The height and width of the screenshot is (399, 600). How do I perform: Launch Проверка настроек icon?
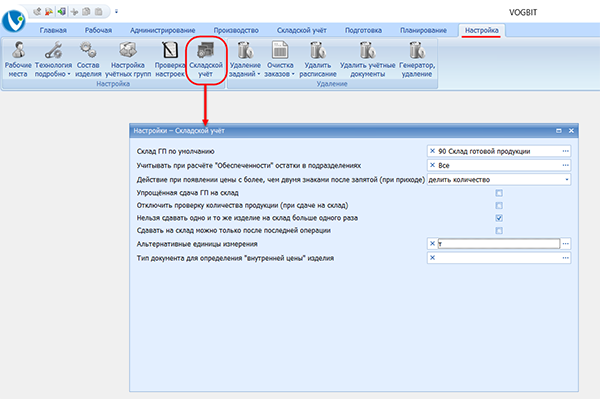170,50
